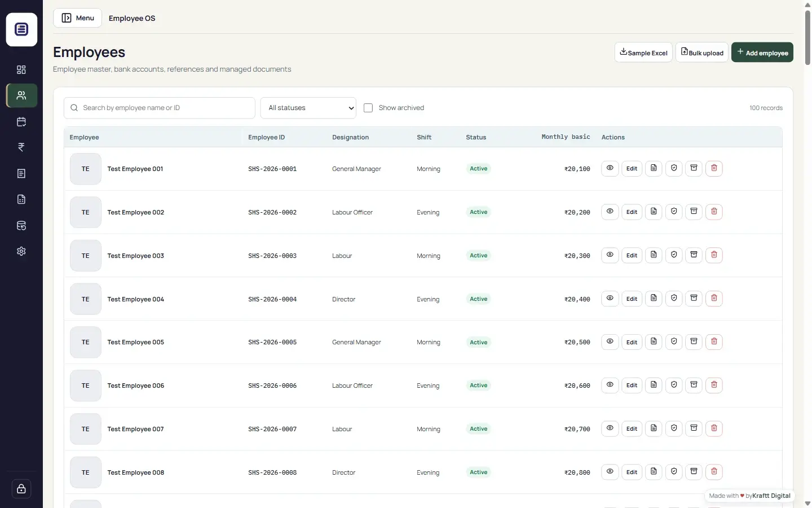
Task: Open documents icon for Test Employee 002
Action: pyautogui.click(x=654, y=212)
